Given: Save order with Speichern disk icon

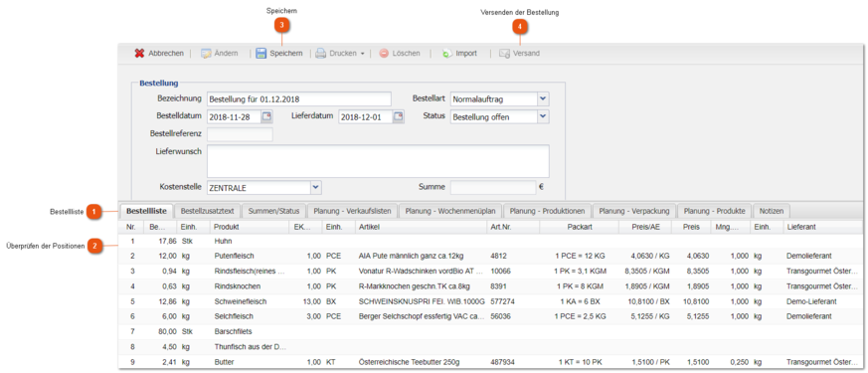Looking at the screenshot, I should [261, 54].
